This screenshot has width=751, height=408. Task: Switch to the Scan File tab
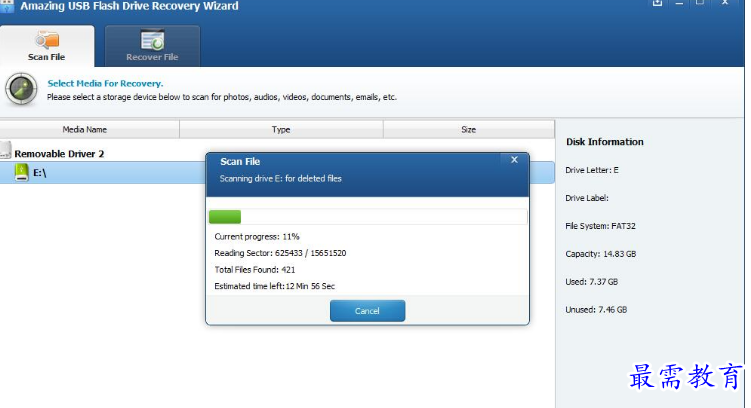(47, 46)
